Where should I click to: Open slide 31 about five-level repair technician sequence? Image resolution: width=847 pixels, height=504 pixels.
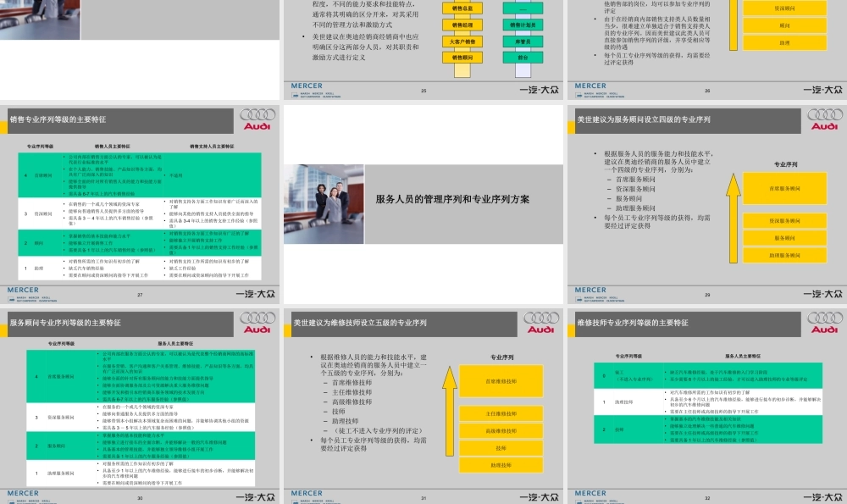click(423, 406)
